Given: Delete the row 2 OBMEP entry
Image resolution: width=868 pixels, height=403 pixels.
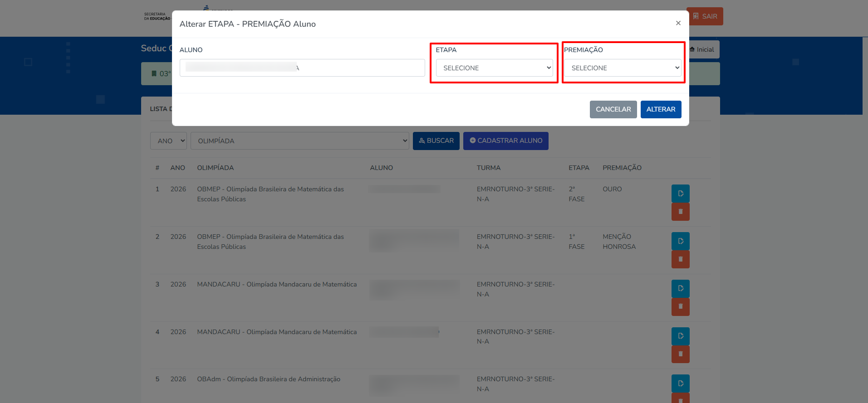Looking at the screenshot, I should tap(680, 259).
